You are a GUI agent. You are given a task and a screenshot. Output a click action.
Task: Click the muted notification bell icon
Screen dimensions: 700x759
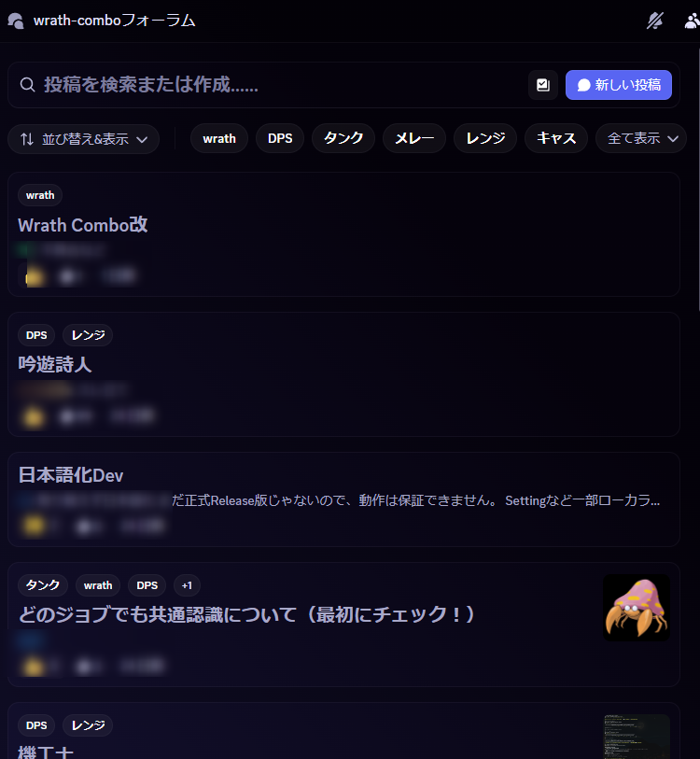click(655, 21)
